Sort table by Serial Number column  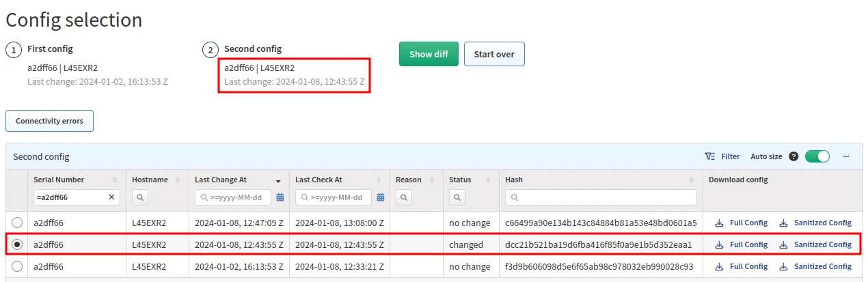click(x=115, y=180)
